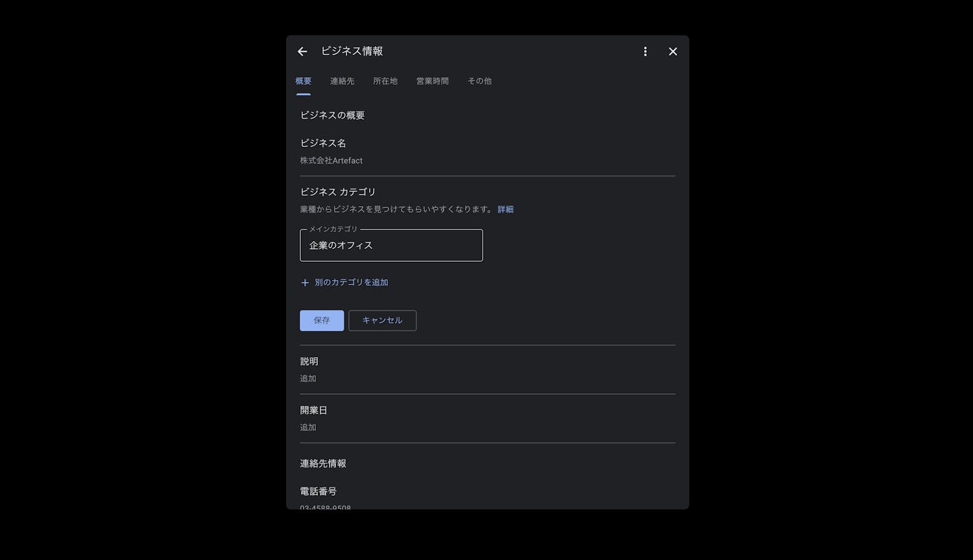Open the 詳細 link

tap(505, 209)
